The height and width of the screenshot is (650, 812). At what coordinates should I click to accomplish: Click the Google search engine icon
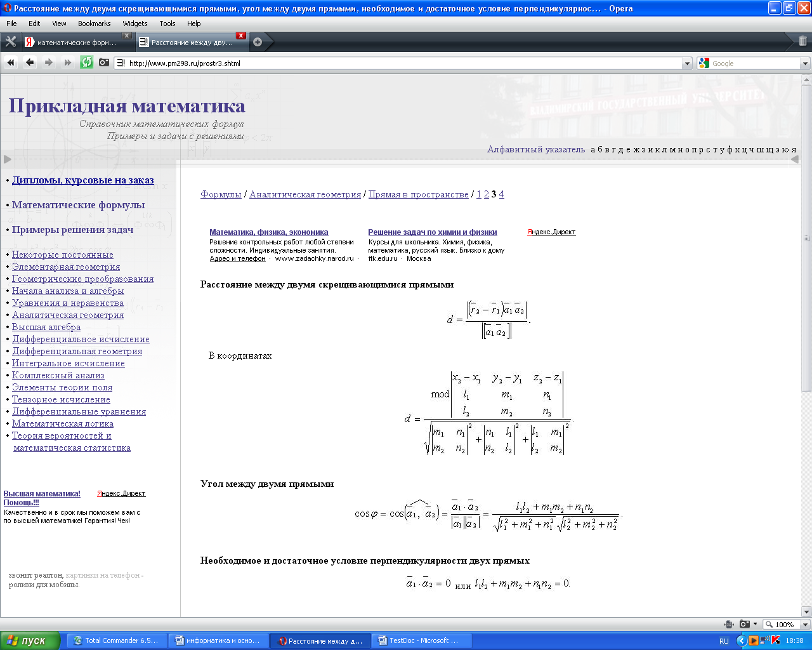(x=704, y=63)
